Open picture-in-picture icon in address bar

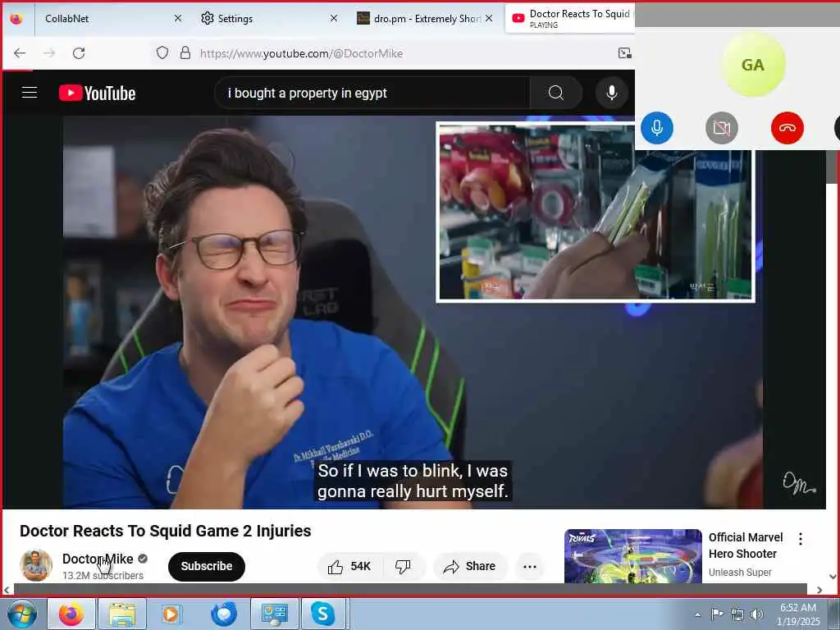(624, 53)
